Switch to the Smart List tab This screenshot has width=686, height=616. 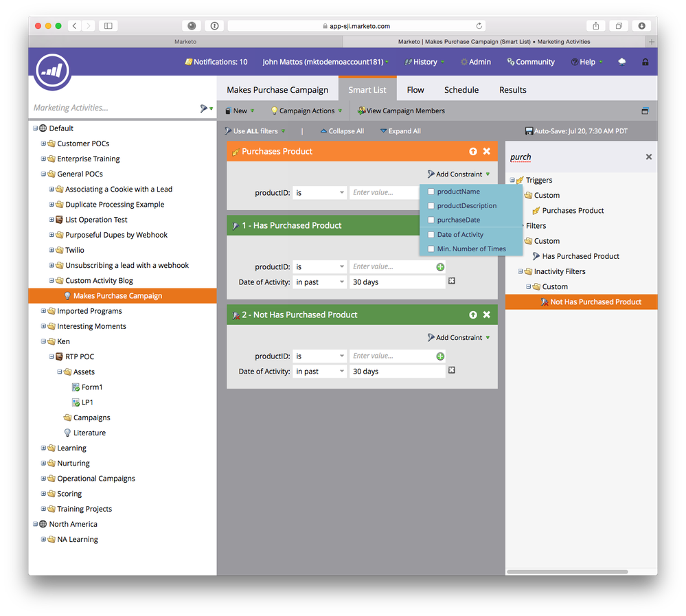tap(367, 90)
